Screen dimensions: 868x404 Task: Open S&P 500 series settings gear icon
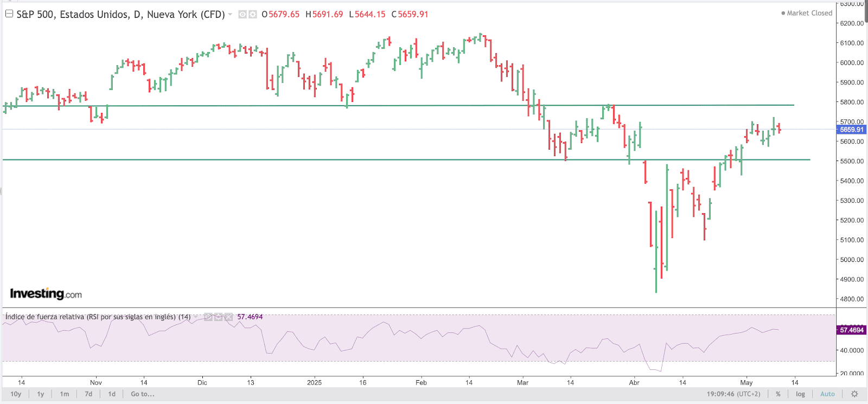click(252, 15)
